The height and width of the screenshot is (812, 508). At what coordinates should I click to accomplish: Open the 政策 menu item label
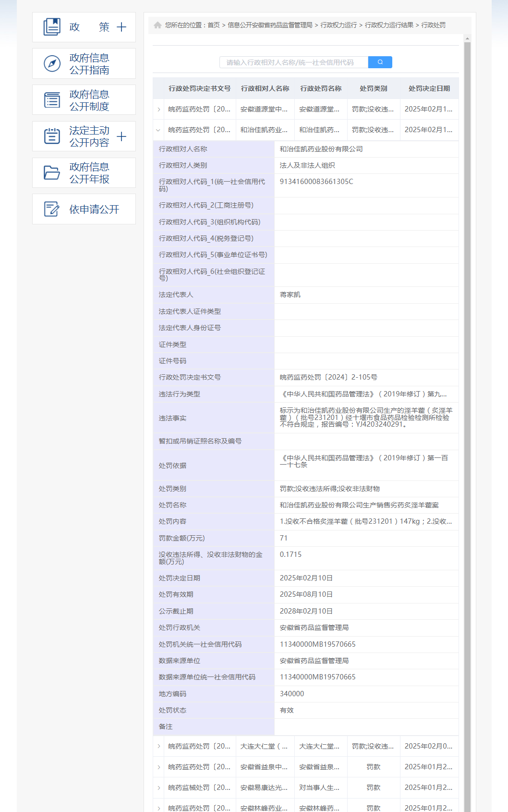[89, 27]
